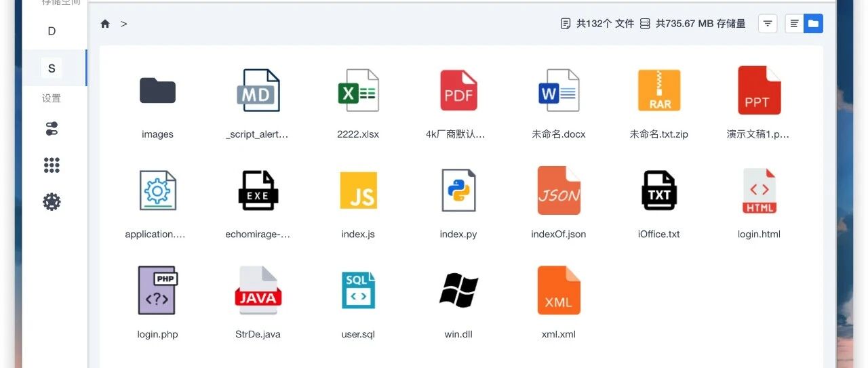This screenshot has width=868, height=368.
Task: Click the file name 'iOffice.txt'
Action: coord(659,234)
